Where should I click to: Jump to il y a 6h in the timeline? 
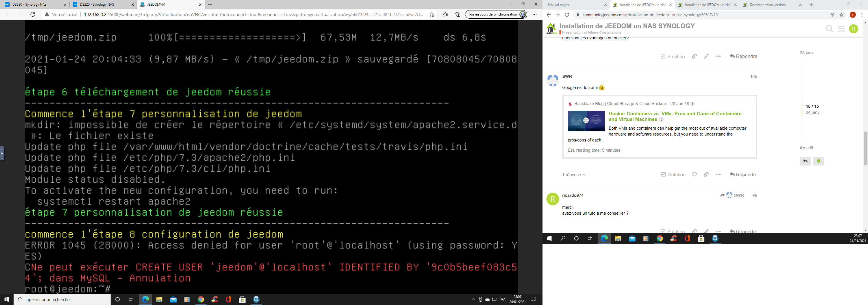pos(807,148)
